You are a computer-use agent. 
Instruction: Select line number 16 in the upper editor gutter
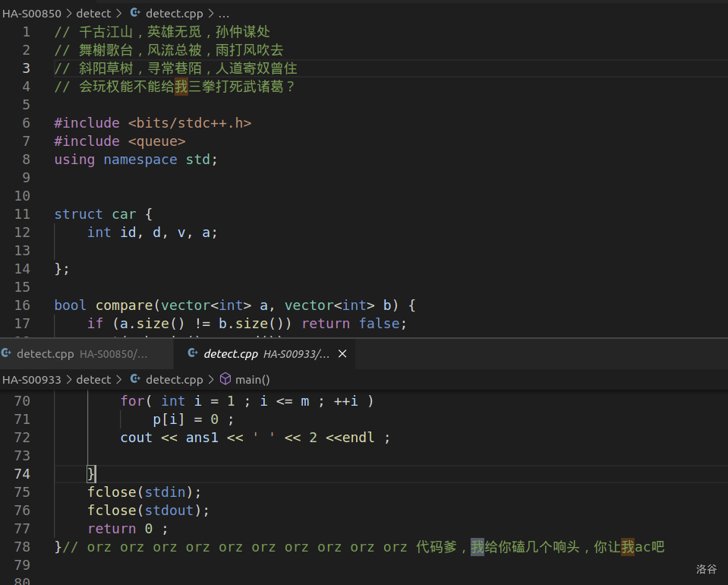(x=22, y=305)
